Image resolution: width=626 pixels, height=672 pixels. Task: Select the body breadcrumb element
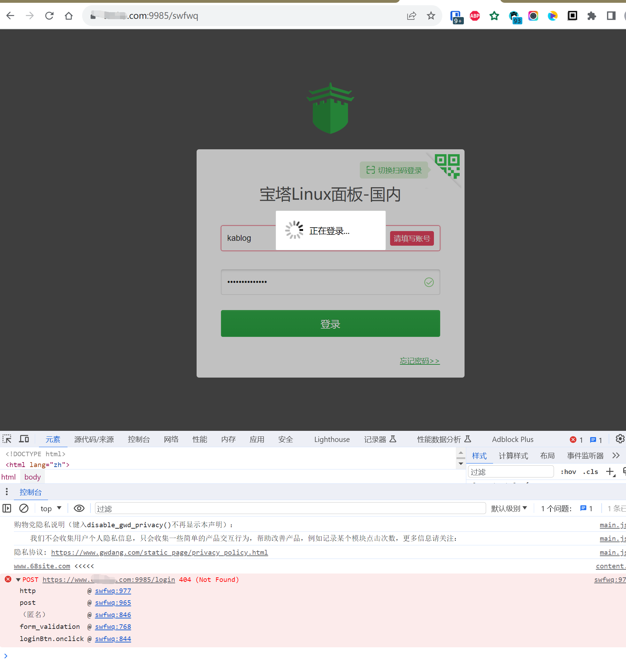point(32,477)
